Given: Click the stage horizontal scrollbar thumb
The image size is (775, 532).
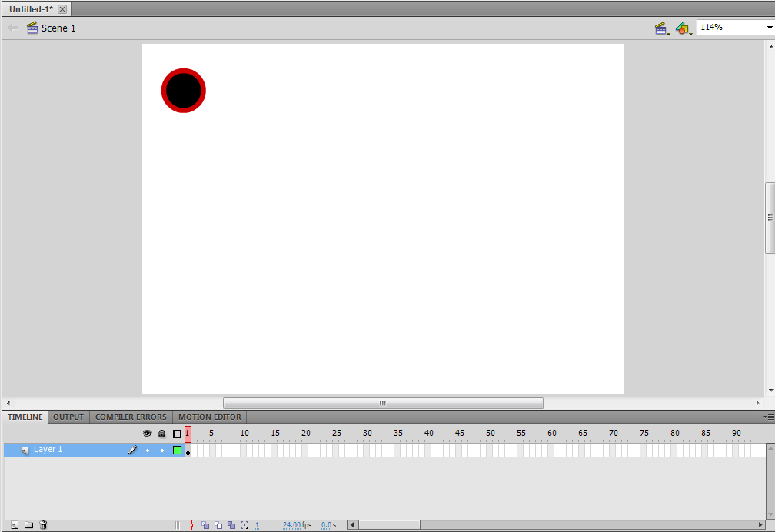Looking at the screenshot, I should tap(383, 403).
